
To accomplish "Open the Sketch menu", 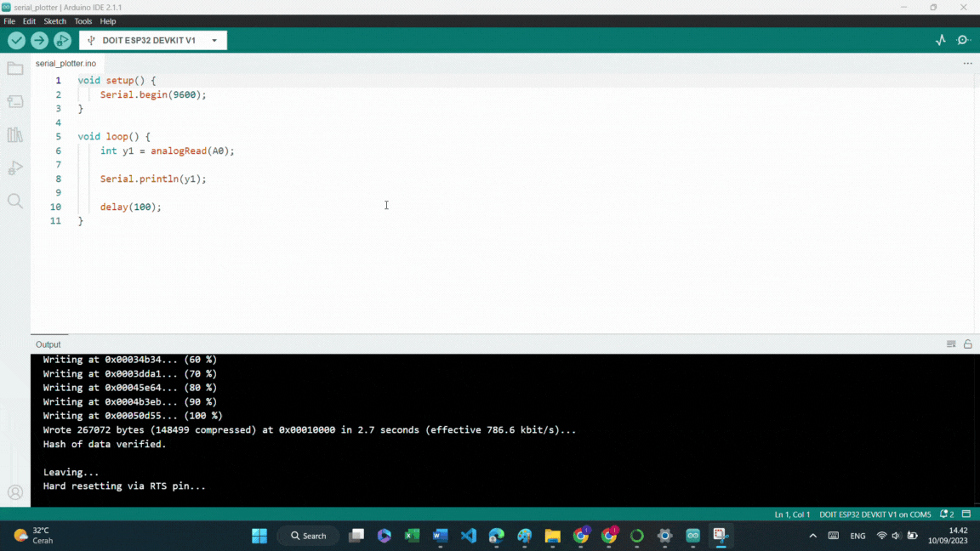I will (55, 21).
